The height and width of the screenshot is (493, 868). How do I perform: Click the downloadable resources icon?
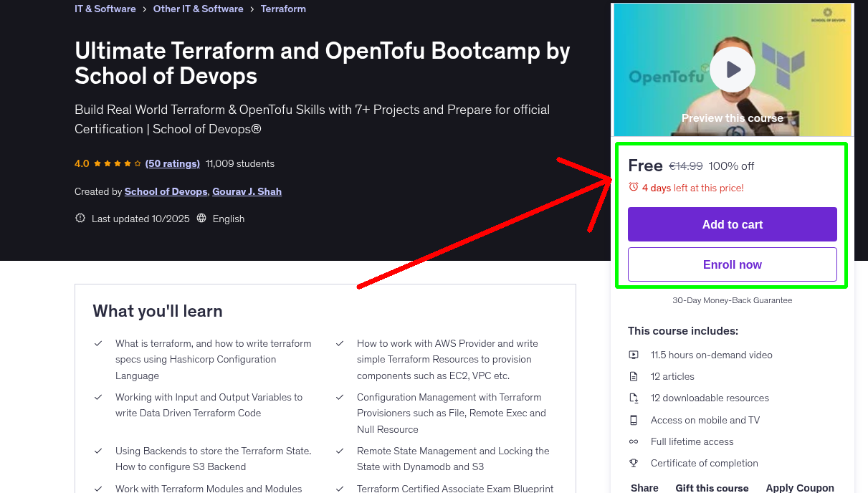click(634, 398)
